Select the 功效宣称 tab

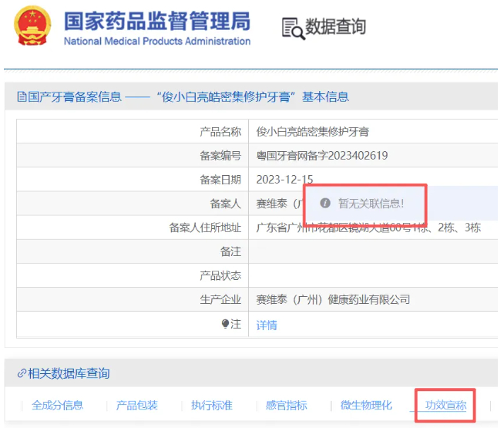(445, 405)
